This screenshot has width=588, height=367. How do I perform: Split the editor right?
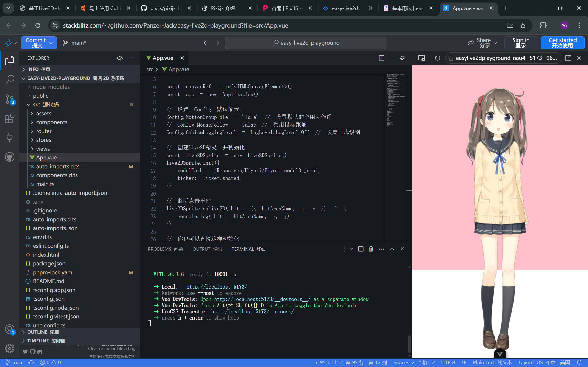pos(382,58)
